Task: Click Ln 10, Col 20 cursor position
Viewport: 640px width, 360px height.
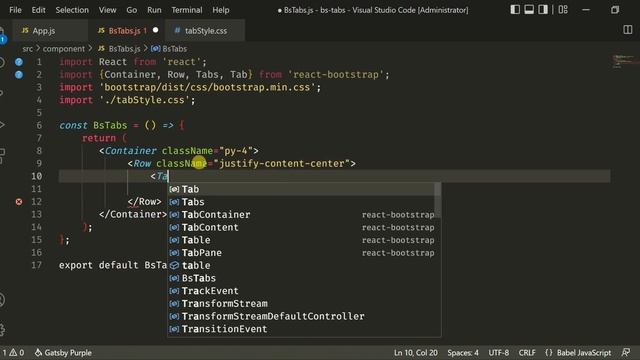Action: pyautogui.click(x=416, y=353)
